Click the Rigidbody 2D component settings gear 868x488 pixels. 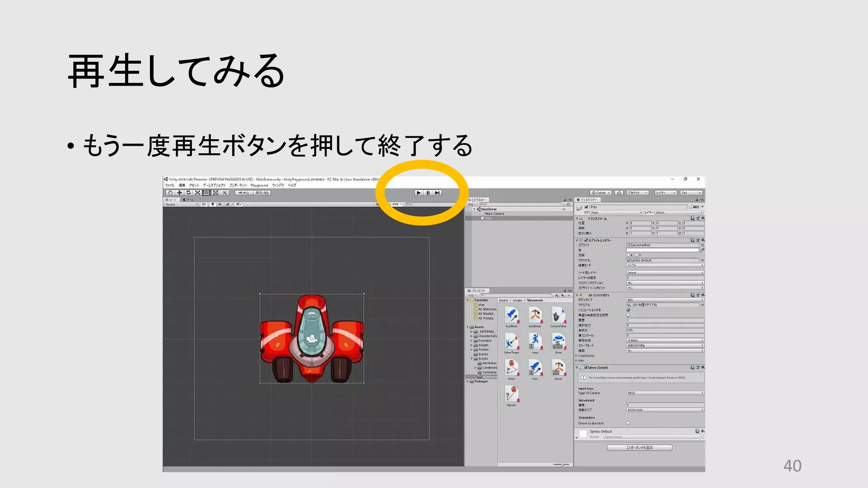click(703, 295)
